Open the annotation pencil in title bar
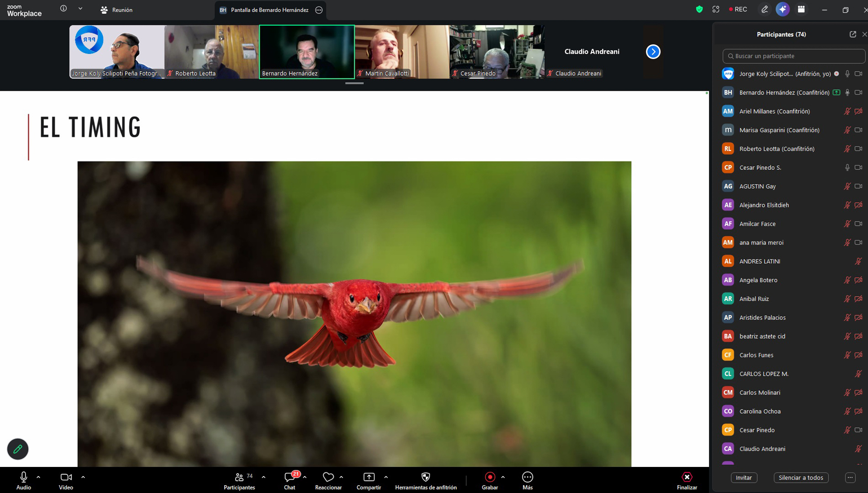Image resolution: width=868 pixels, height=493 pixels. point(765,9)
